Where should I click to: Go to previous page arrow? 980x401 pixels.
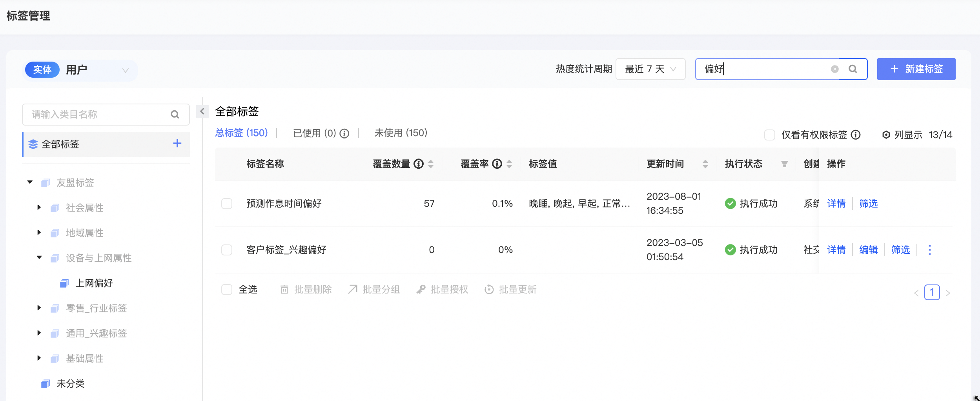[x=916, y=293]
